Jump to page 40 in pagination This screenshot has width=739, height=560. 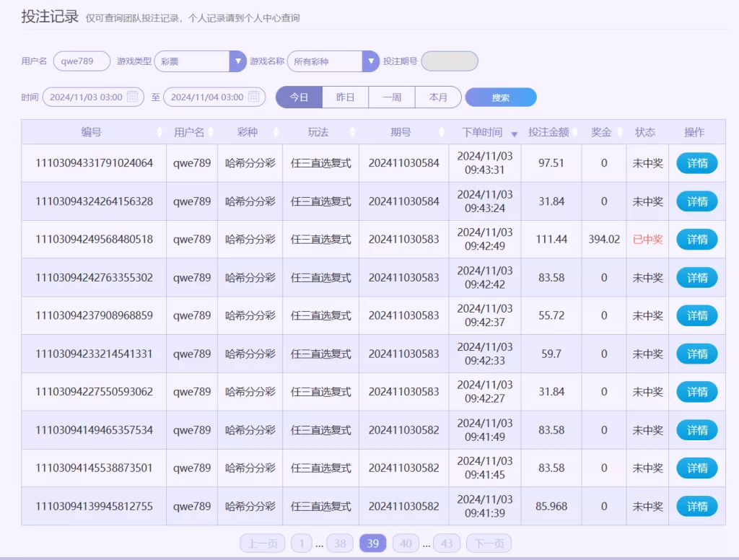click(x=406, y=543)
